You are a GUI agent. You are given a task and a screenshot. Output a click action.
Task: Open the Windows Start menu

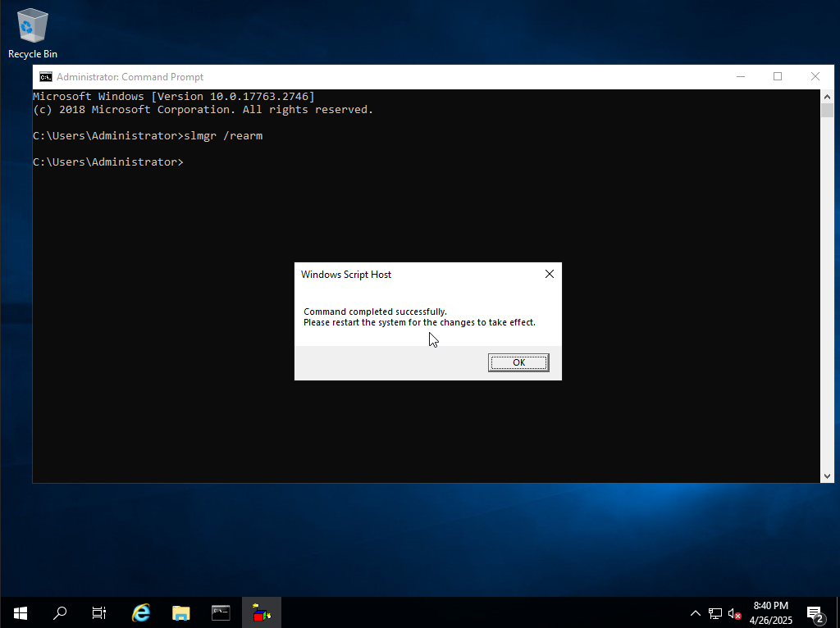pyautogui.click(x=20, y=612)
